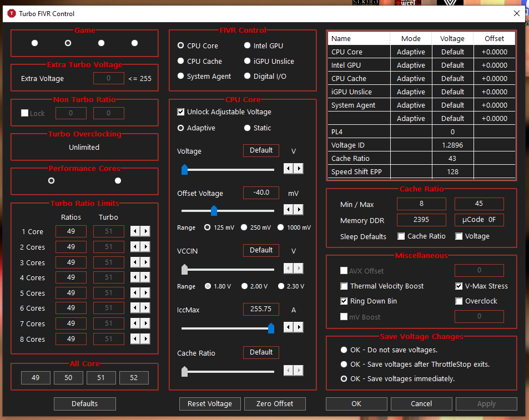Click the IccMax slider handle
The width and height of the screenshot is (529, 420).
pyautogui.click(x=271, y=328)
